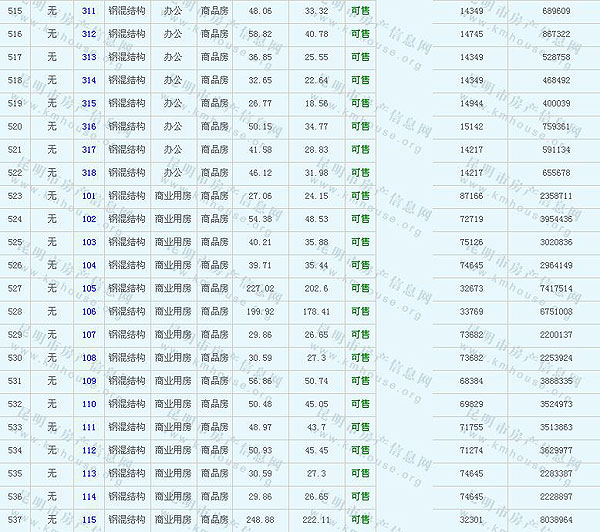The height and width of the screenshot is (532, 600).
Task: Click unit price cell 75126
Action: 471,242
